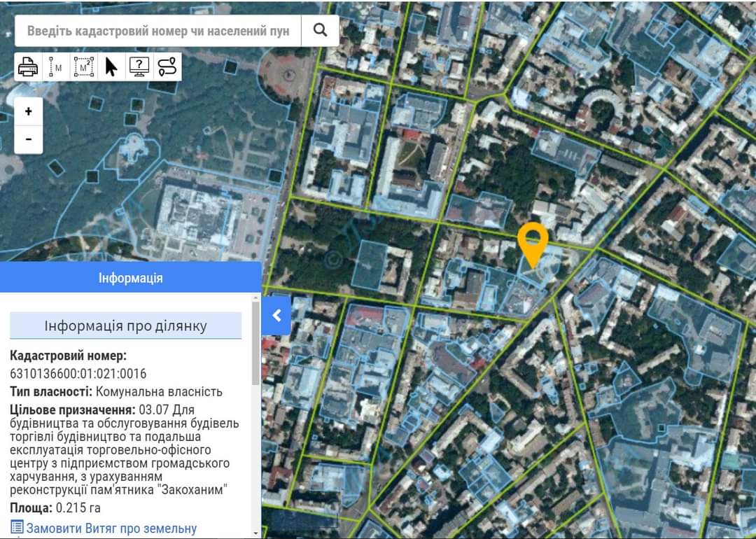
Task: Open the Інформація panel tab
Action: pyautogui.click(x=130, y=278)
